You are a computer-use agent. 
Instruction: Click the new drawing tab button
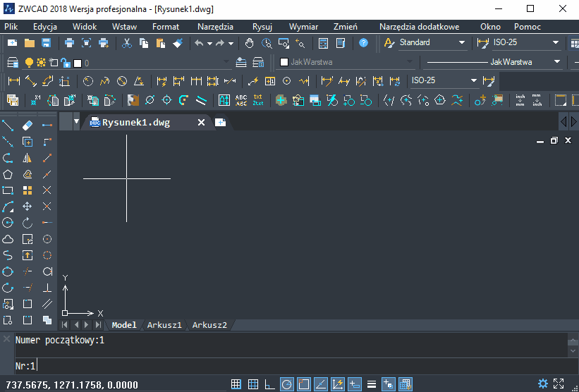point(220,123)
